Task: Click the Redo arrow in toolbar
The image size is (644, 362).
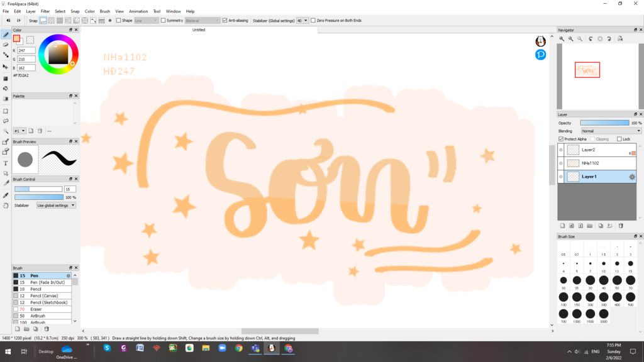Action: tap(18, 21)
